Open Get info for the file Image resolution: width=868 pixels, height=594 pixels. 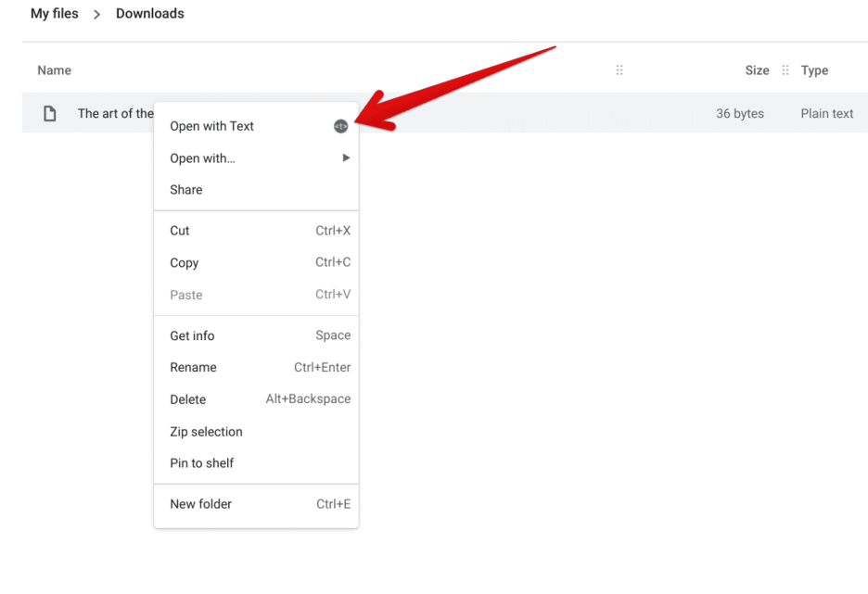point(256,335)
